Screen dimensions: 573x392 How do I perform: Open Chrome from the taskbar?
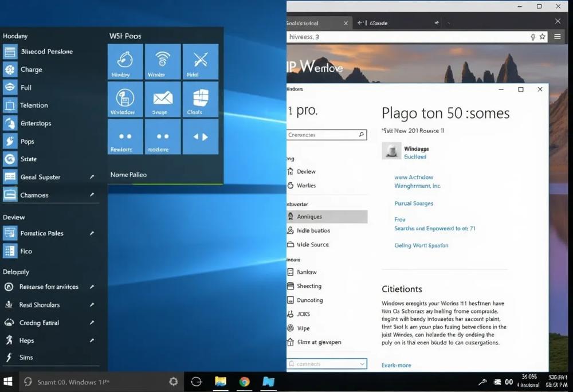pos(245,382)
